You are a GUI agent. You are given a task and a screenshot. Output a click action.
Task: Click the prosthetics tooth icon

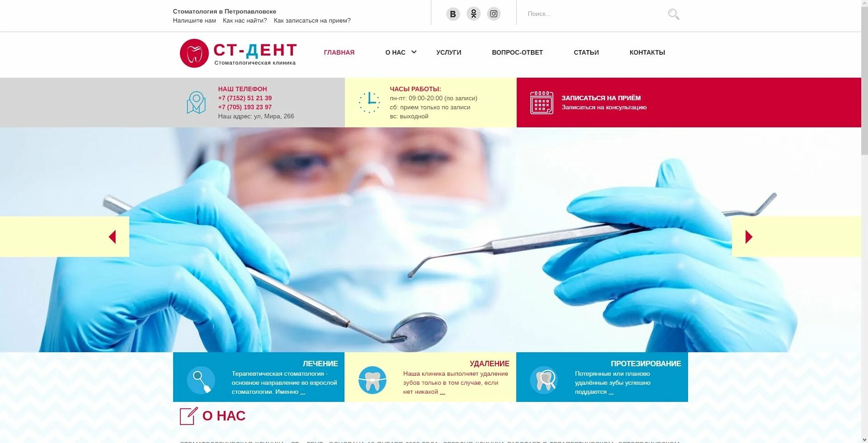[x=544, y=380]
